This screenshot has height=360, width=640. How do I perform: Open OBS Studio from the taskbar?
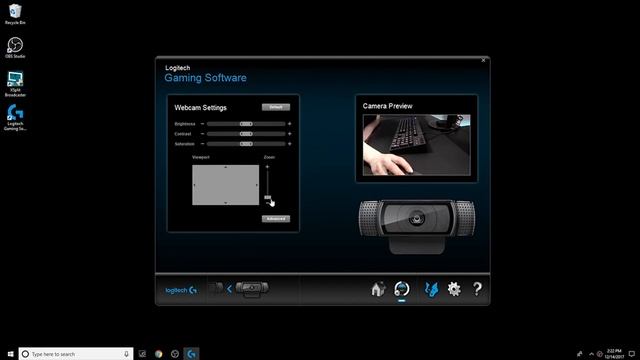point(175,354)
